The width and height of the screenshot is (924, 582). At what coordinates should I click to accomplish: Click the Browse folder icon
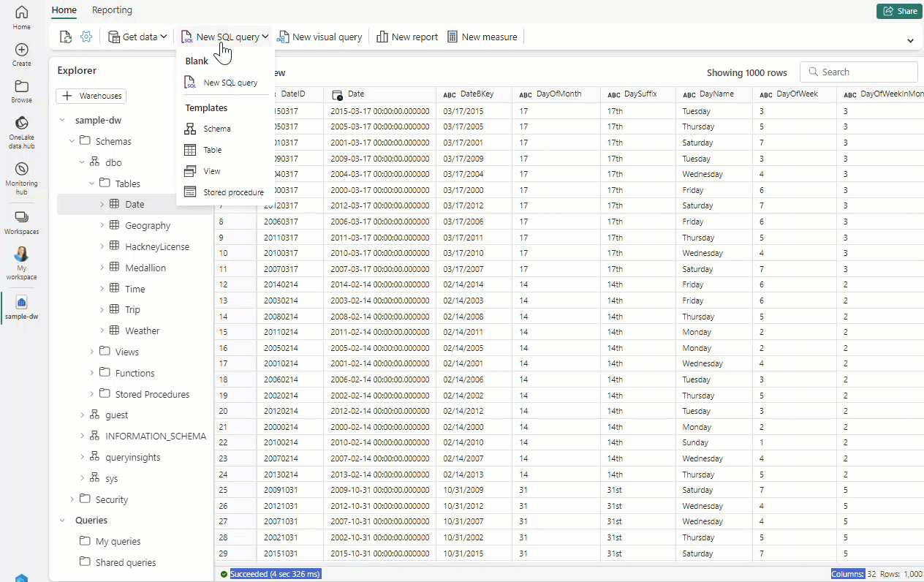(21, 91)
